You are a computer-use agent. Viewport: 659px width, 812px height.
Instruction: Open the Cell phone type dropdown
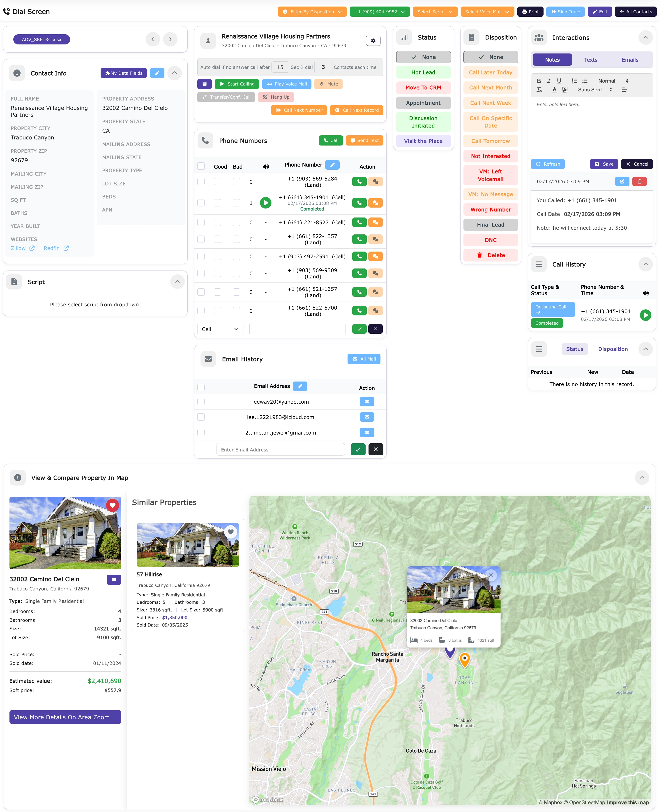tap(220, 329)
